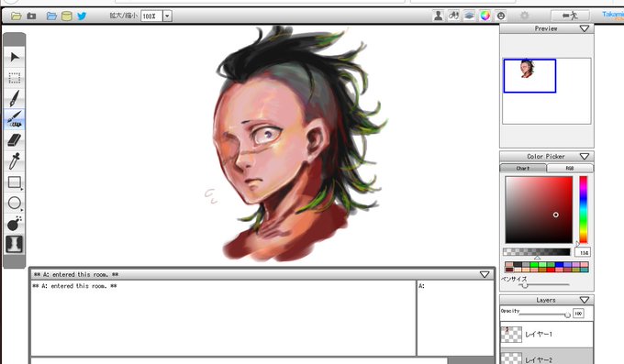Toggle the layers stack panel icon
The image size is (624, 364).
pos(469,16)
